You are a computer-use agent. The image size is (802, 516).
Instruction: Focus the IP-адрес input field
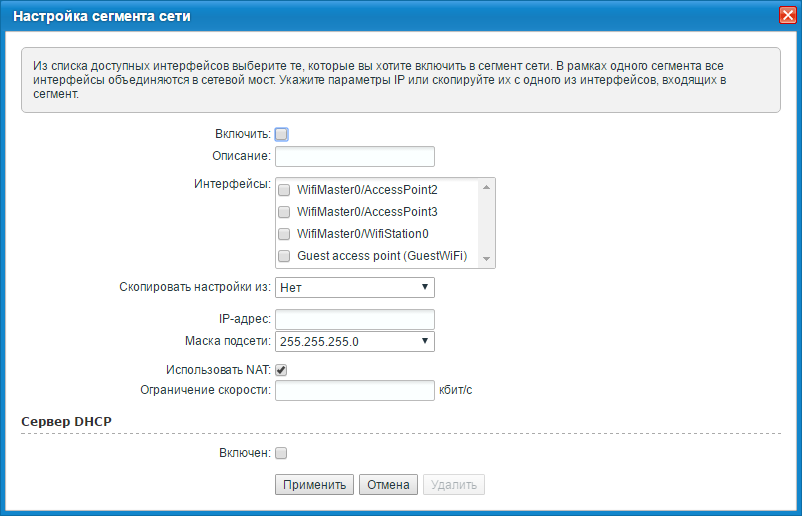[354, 319]
